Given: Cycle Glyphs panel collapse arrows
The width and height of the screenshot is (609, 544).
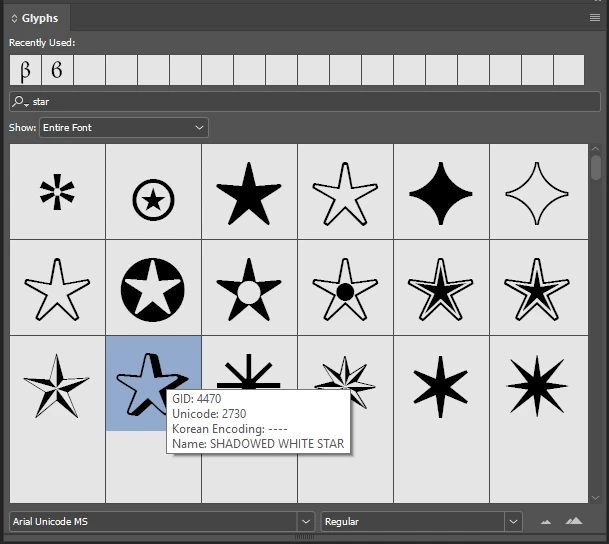Looking at the screenshot, I should pos(14,18).
